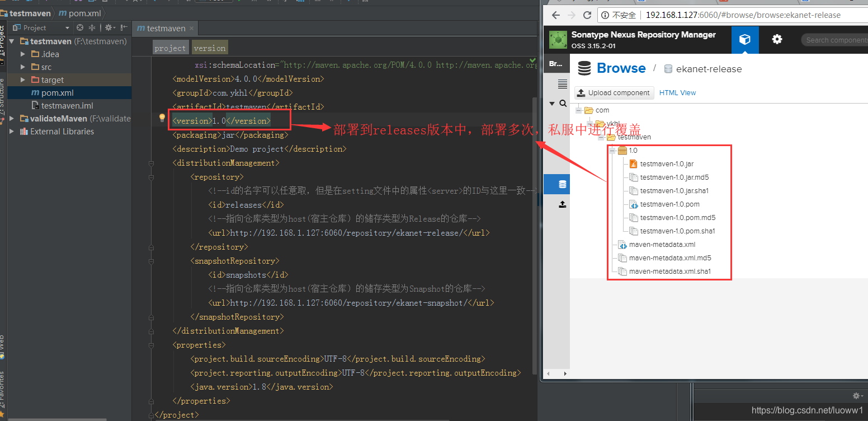Select maven-metadata.xml.md5 in Nexus tree

(x=670, y=258)
